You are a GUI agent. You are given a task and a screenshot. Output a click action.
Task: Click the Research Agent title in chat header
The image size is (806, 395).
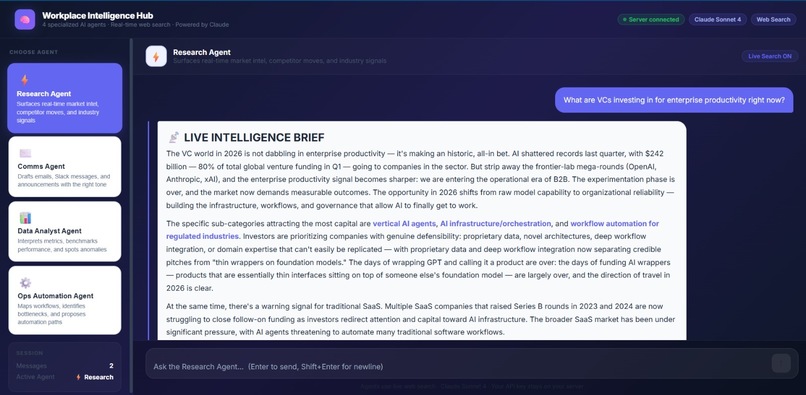click(202, 52)
